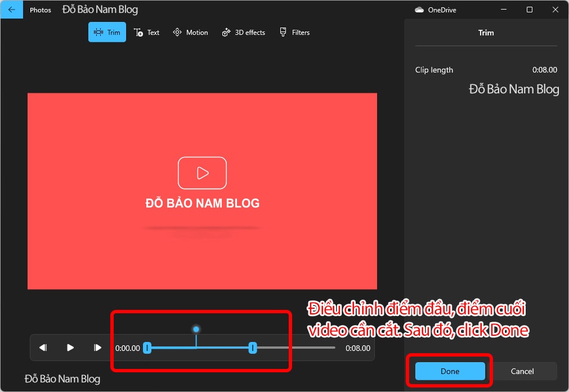Click the OneDrive cloud icon
Viewport: 569px width, 392px height.
(x=419, y=10)
